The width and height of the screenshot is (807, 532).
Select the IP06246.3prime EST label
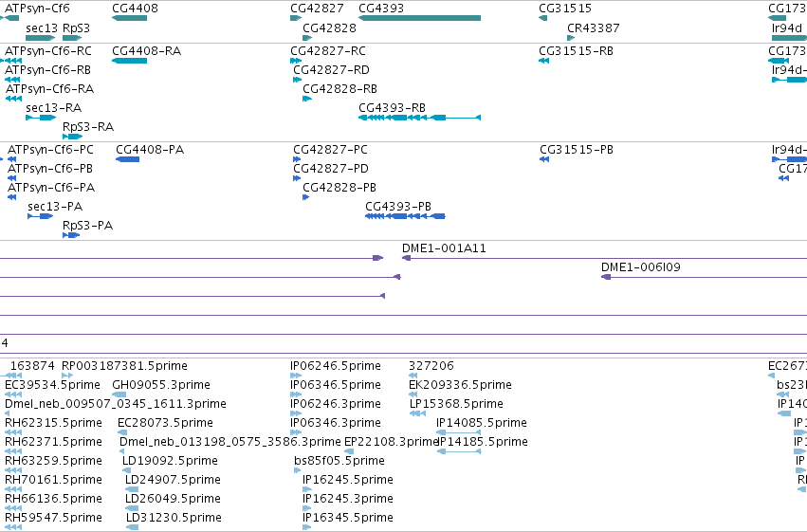click(x=336, y=404)
